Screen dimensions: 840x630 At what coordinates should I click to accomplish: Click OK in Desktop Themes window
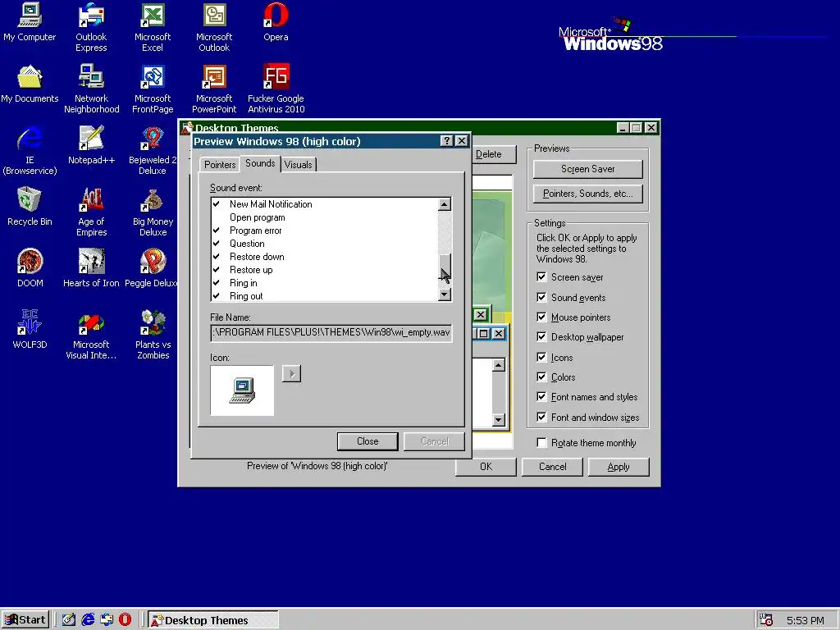486,467
